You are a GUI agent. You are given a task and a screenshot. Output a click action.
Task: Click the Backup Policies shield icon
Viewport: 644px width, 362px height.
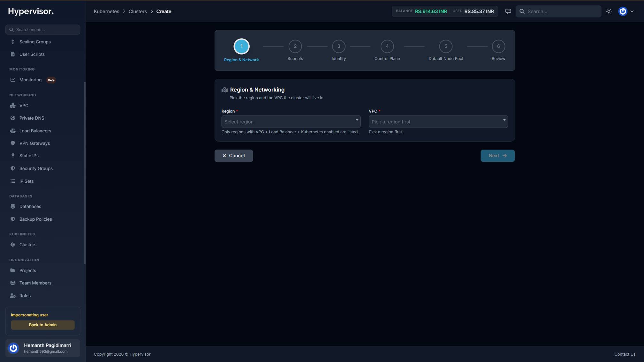coord(13,219)
